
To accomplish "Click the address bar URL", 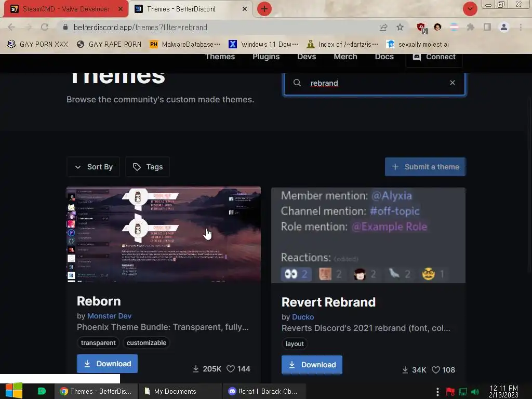I will [140, 27].
